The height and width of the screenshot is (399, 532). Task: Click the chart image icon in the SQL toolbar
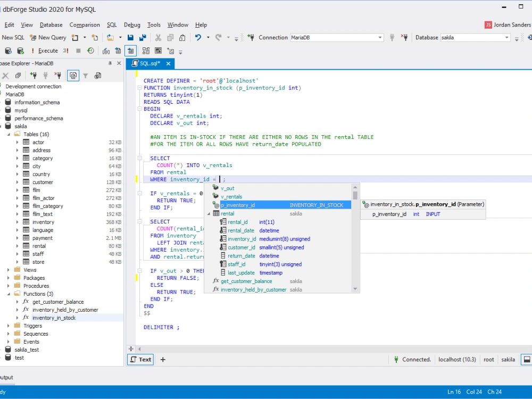tap(158, 51)
